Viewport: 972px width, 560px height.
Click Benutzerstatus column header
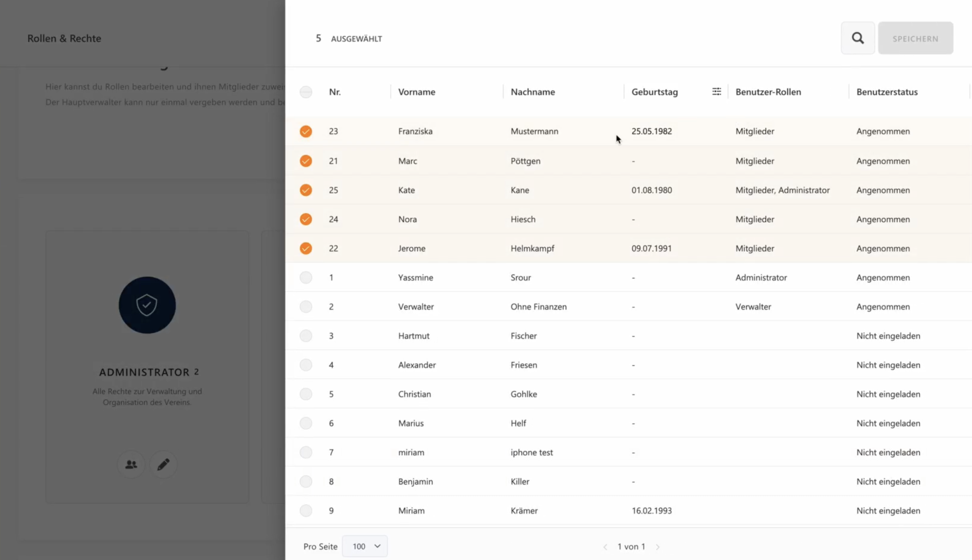(887, 92)
